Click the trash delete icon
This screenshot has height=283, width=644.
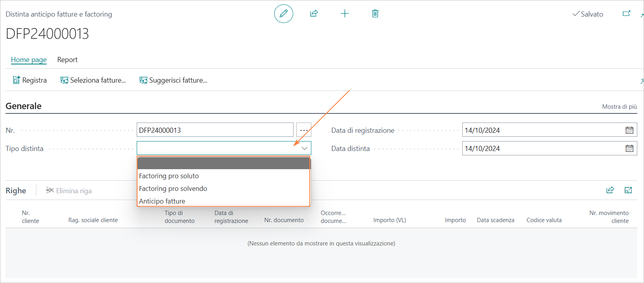point(375,13)
